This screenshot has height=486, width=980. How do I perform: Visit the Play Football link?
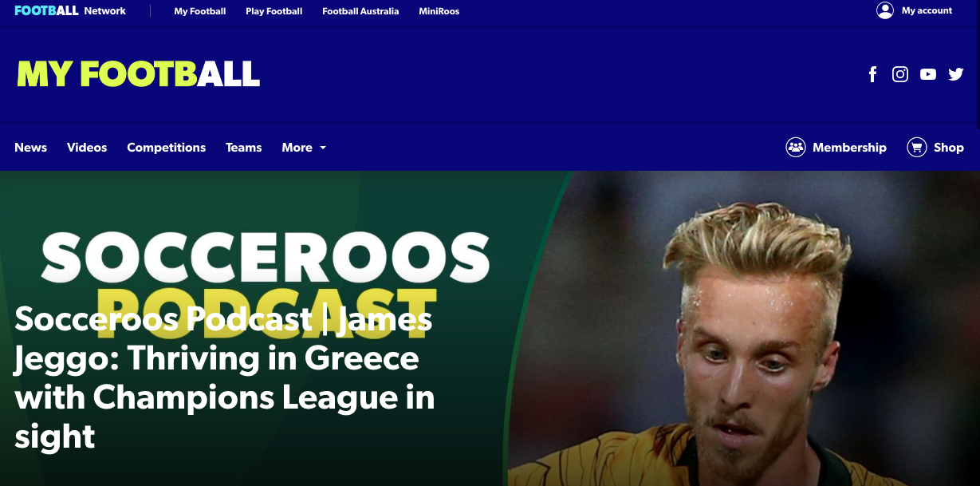pos(274,11)
